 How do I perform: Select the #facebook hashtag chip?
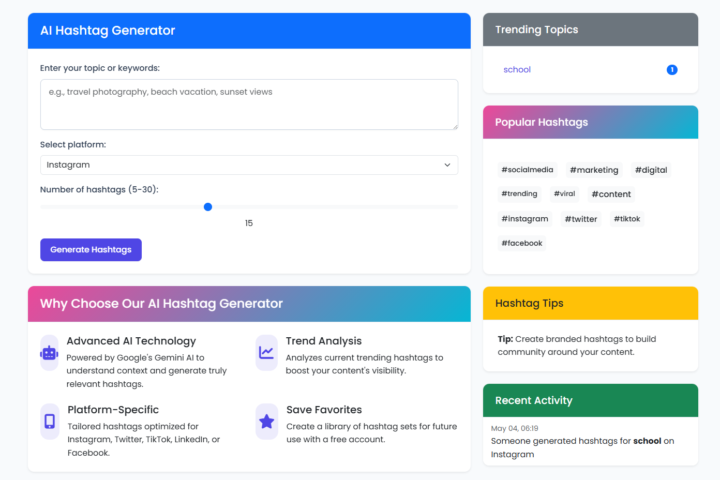pos(522,243)
